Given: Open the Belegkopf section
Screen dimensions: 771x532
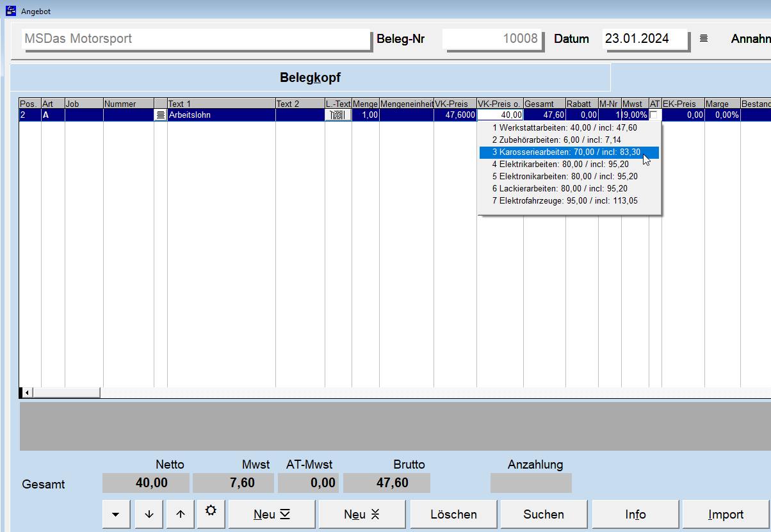Looking at the screenshot, I should coord(311,77).
